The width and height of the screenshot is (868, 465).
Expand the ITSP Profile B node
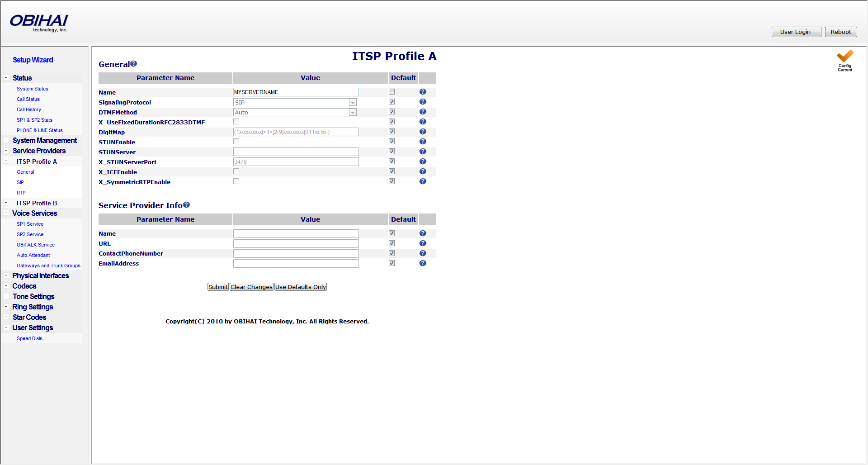click(x=6, y=203)
